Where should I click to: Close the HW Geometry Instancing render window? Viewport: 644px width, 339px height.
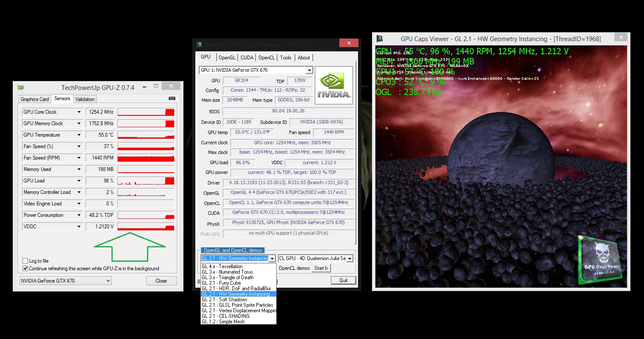(621, 37)
